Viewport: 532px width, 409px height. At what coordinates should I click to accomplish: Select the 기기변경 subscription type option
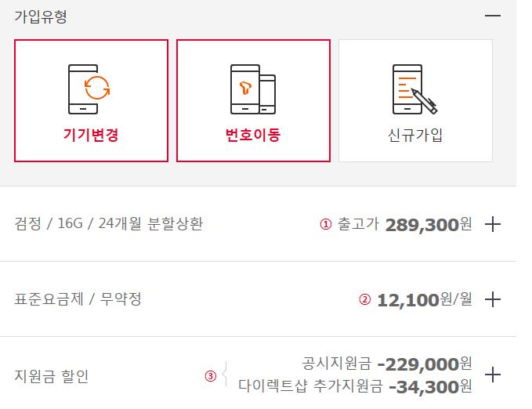[91, 100]
